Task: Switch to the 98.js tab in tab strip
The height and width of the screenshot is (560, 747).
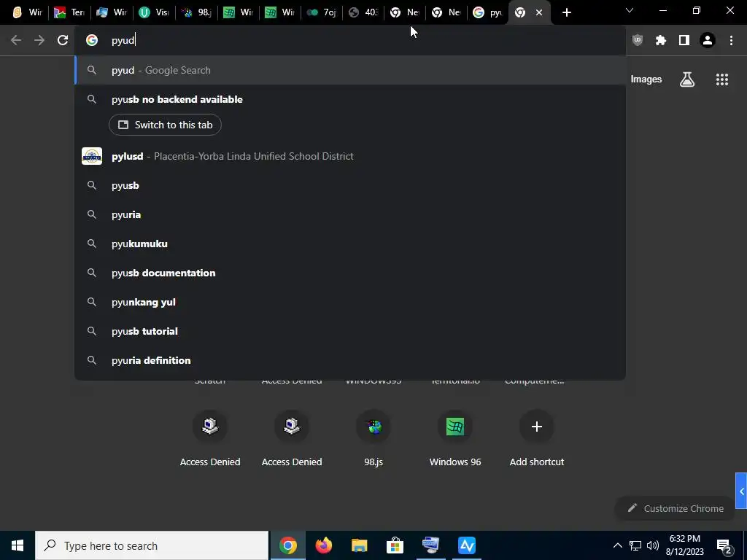Action: 197,12
